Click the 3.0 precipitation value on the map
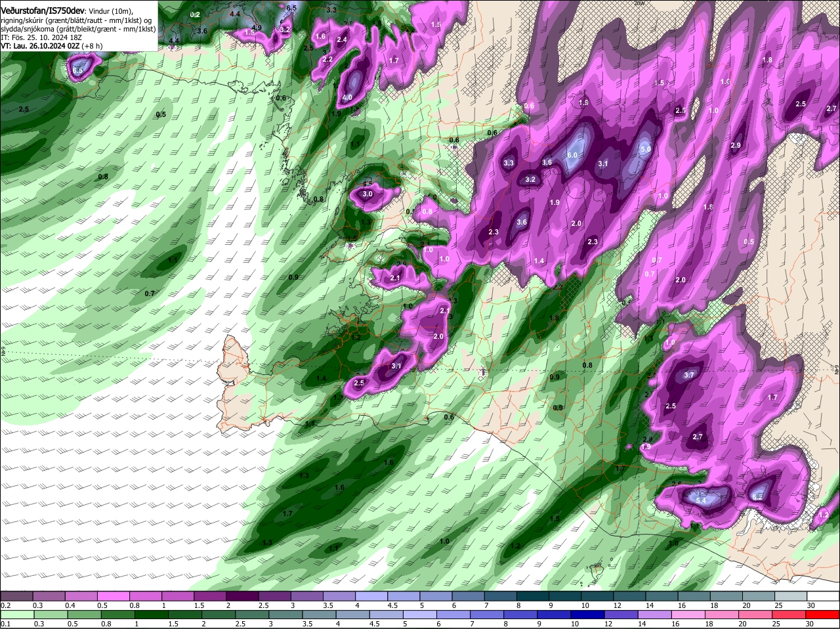The height and width of the screenshot is (629, 840). (x=367, y=194)
